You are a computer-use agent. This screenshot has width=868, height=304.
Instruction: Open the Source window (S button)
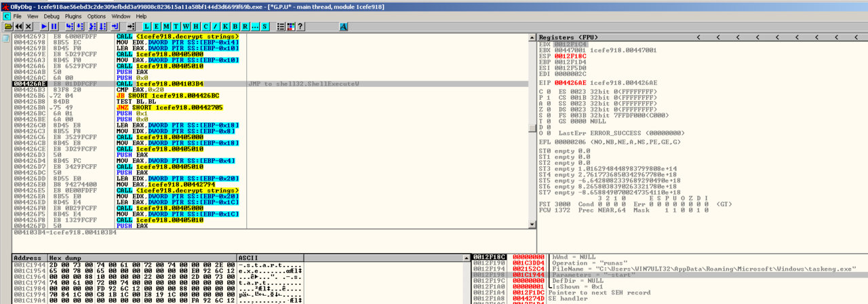[264, 26]
